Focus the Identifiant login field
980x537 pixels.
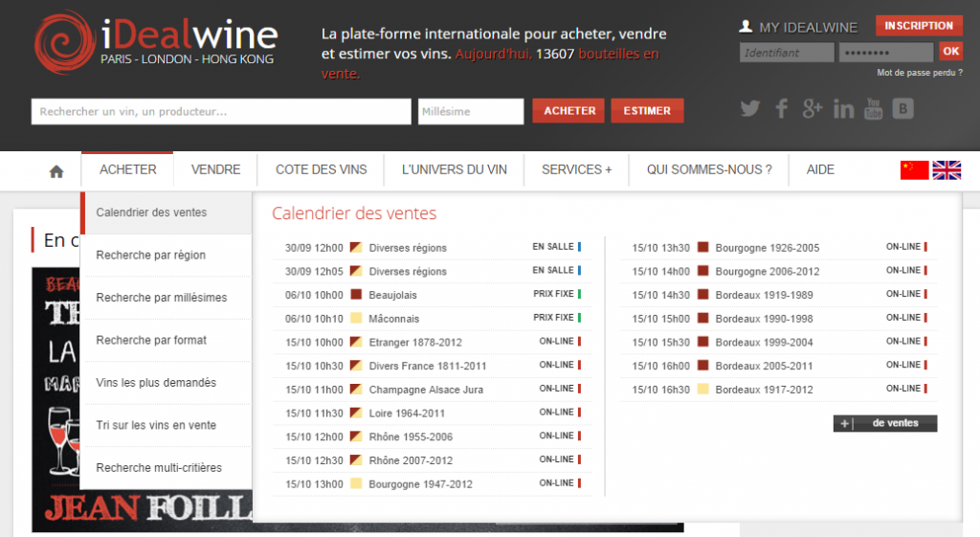pyautogui.click(x=787, y=53)
